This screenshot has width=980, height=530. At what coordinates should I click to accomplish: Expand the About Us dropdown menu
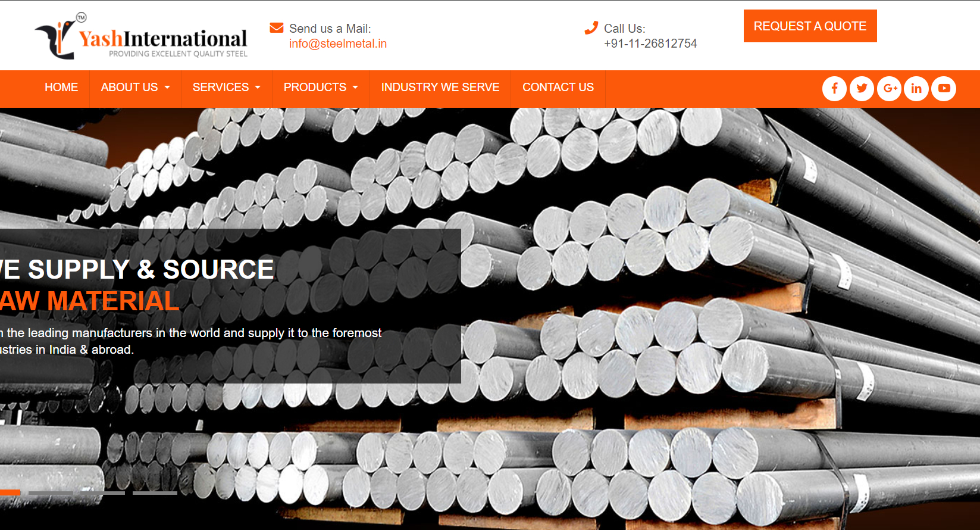tap(135, 88)
